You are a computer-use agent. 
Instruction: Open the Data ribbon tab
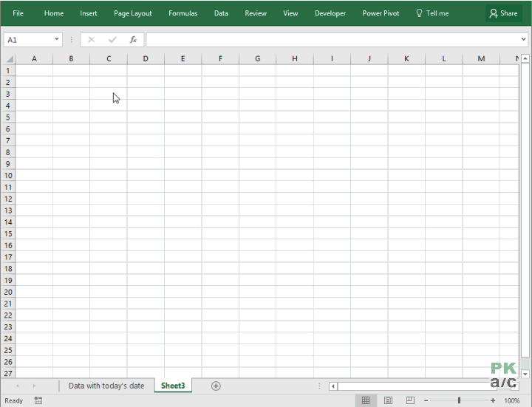click(221, 13)
